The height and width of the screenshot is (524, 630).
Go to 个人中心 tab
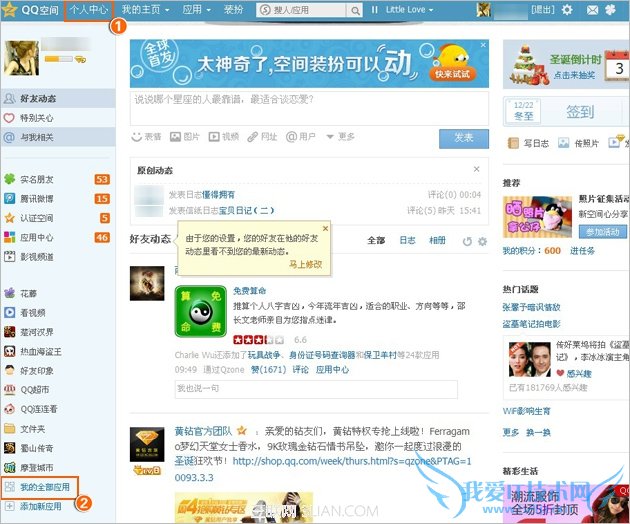point(89,10)
